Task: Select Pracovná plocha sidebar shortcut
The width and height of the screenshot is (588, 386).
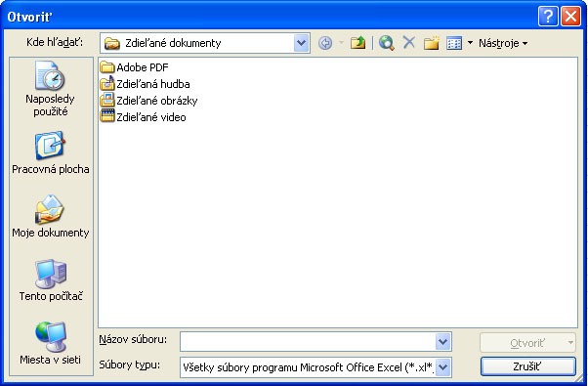Action: (50, 152)
